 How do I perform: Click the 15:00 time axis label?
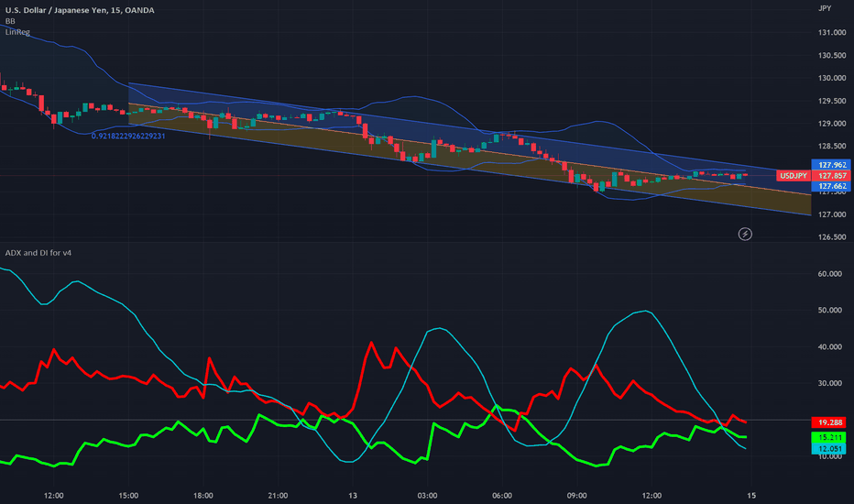(x=128, y=495)
